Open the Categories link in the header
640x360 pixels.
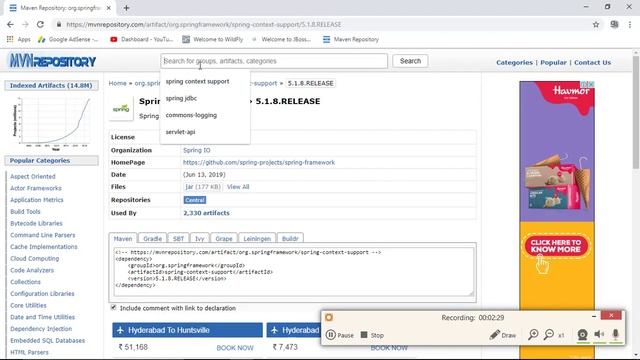point(514,62)
